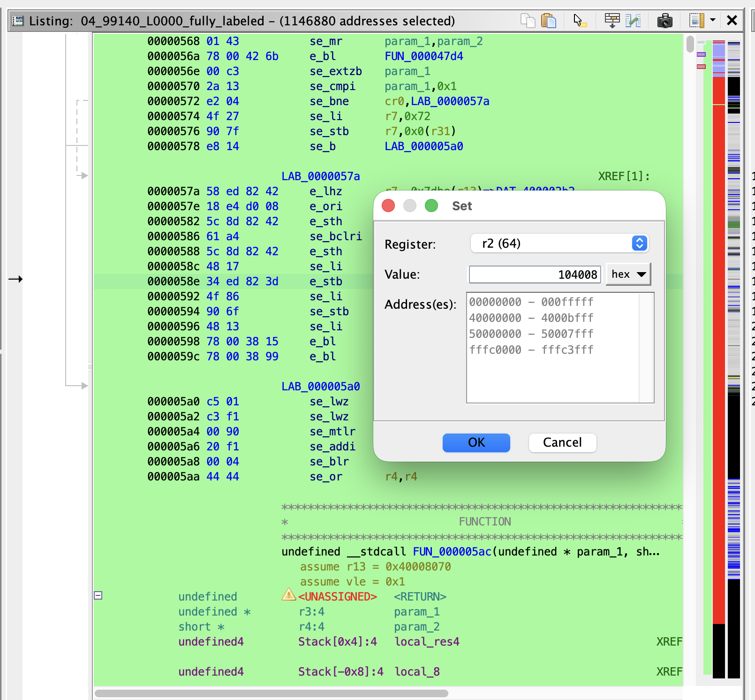Click the <UNASSIGNED> return storage text
This screenshot has height=700, width=755.
338,597
